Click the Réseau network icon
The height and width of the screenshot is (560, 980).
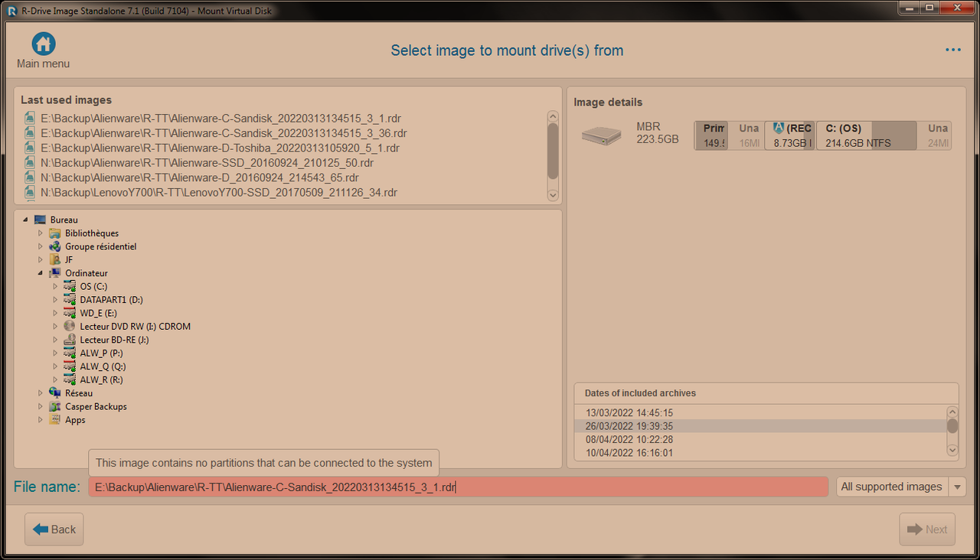(55, 393)
